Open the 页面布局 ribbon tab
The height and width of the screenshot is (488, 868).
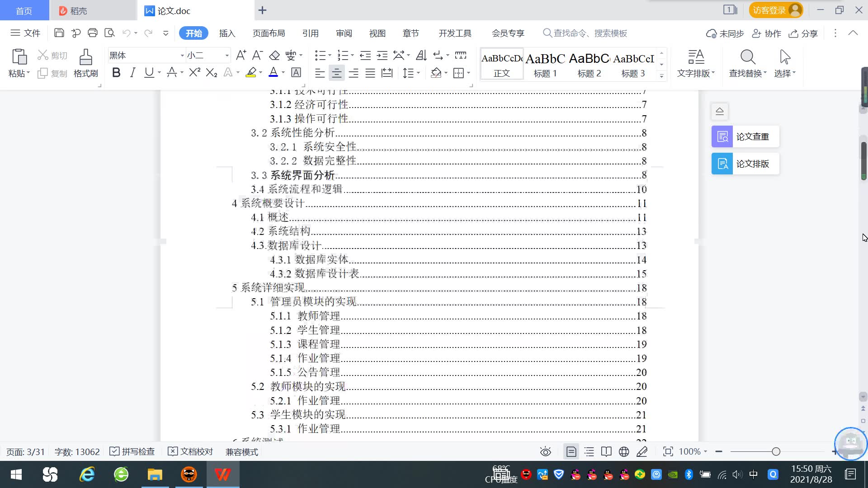pos(269,33)
